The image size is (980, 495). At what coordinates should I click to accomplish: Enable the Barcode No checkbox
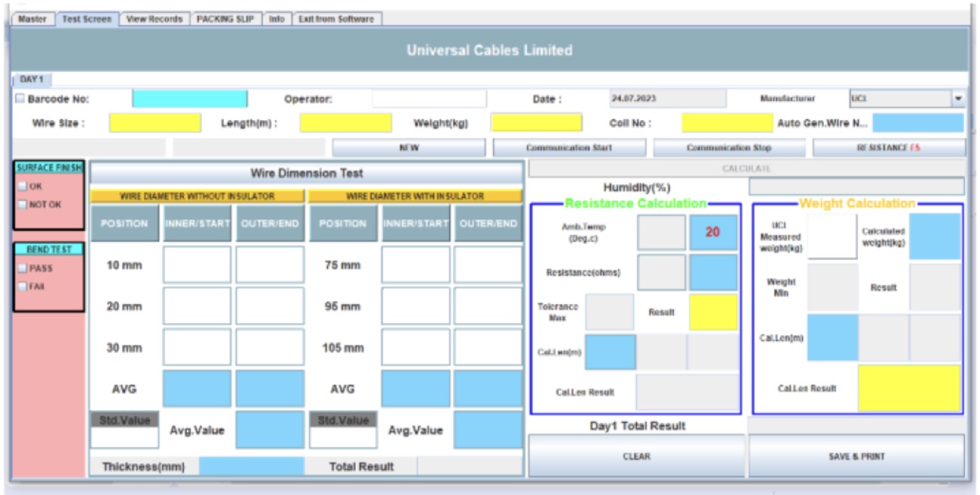20,99
